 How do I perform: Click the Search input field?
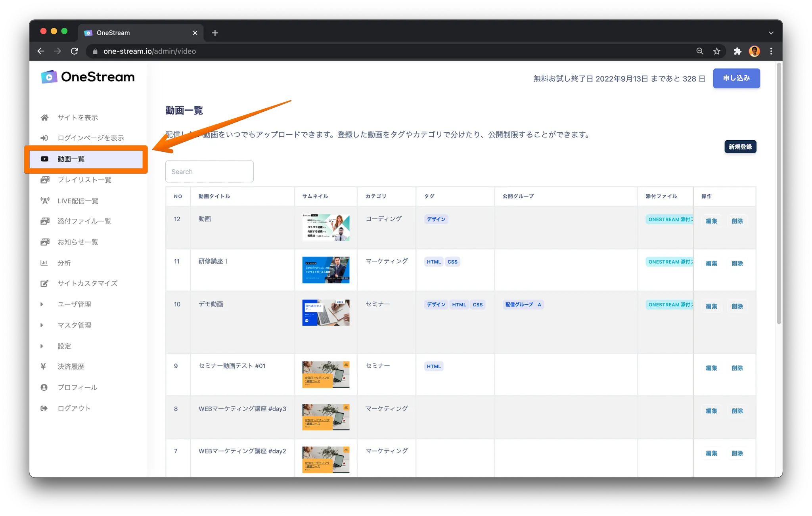pos(209,172)
